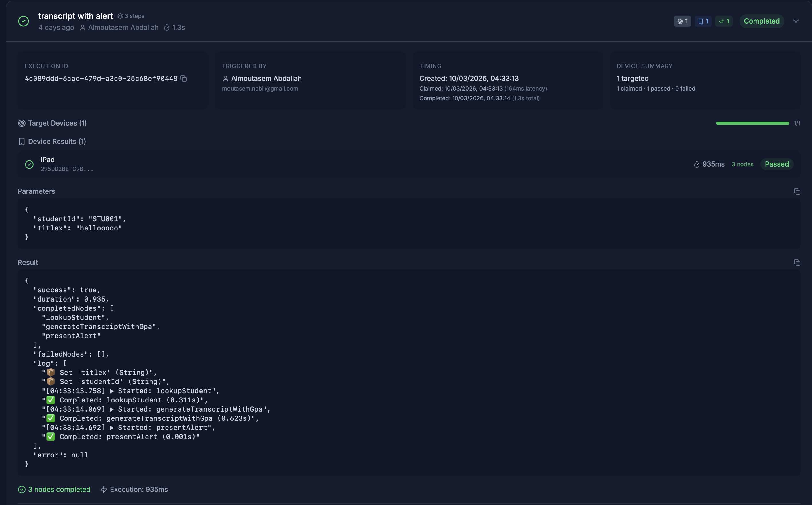Click the lightning bolt Execution icon
The height and width of the screenshot is (505, 812).
103,489
